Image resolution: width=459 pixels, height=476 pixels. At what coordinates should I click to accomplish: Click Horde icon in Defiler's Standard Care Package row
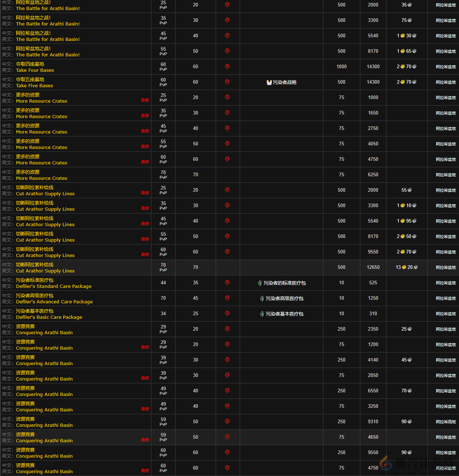[x=227, y=283]
